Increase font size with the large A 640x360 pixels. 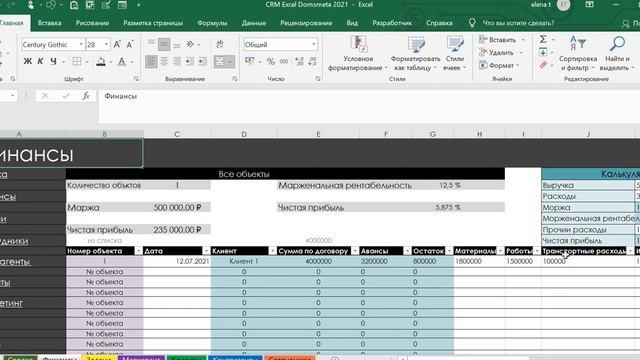point(117,44)
